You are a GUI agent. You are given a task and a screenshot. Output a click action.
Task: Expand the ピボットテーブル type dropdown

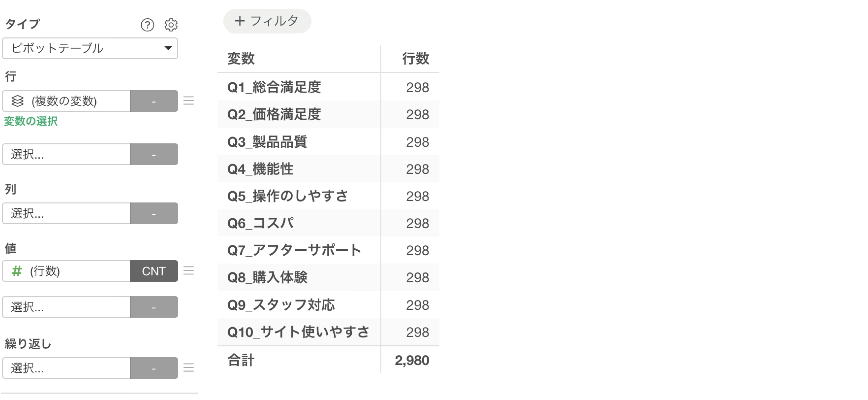90,48
